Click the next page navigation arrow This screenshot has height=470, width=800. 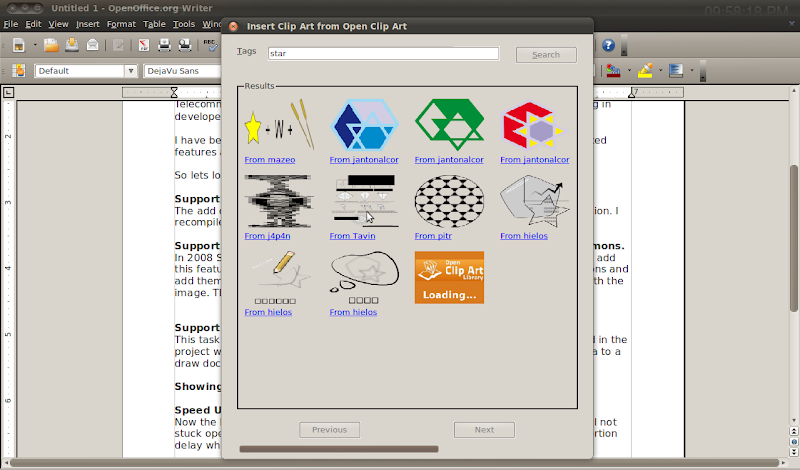[x=794, y=452]
